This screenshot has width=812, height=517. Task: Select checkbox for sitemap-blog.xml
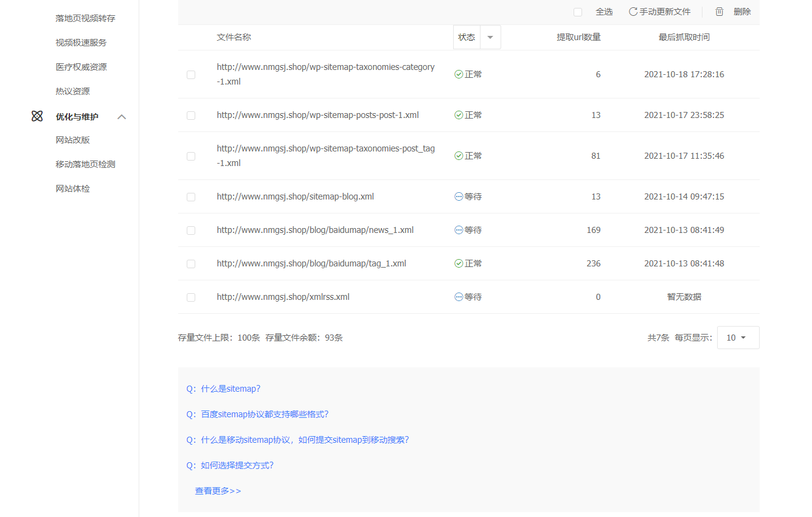[x=191, y=197]
